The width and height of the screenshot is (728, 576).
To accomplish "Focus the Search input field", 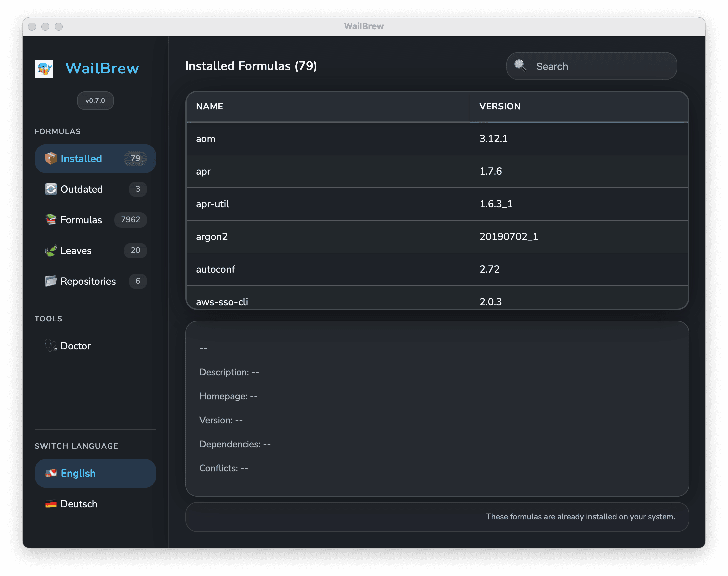I will pos(591,66).
